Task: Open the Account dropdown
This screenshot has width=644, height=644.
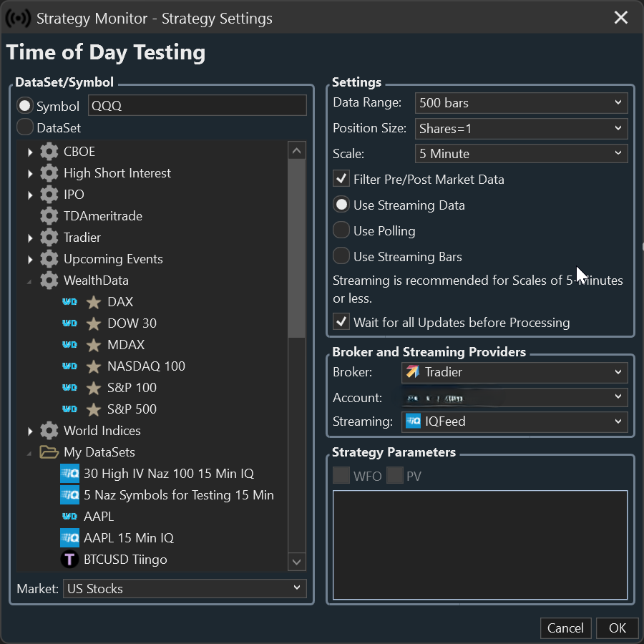Action: point(514,398)
